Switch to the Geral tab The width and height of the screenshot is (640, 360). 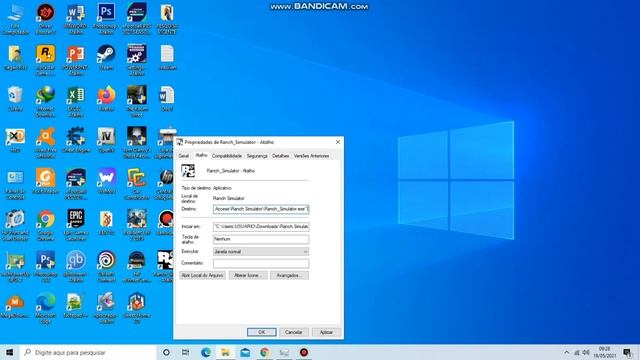click(184, 156)
